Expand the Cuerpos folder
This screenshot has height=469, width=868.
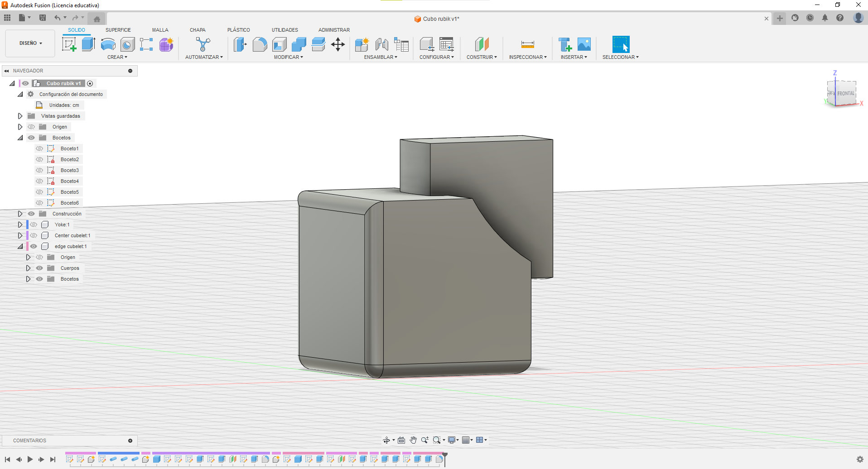(x=28, y=268)
